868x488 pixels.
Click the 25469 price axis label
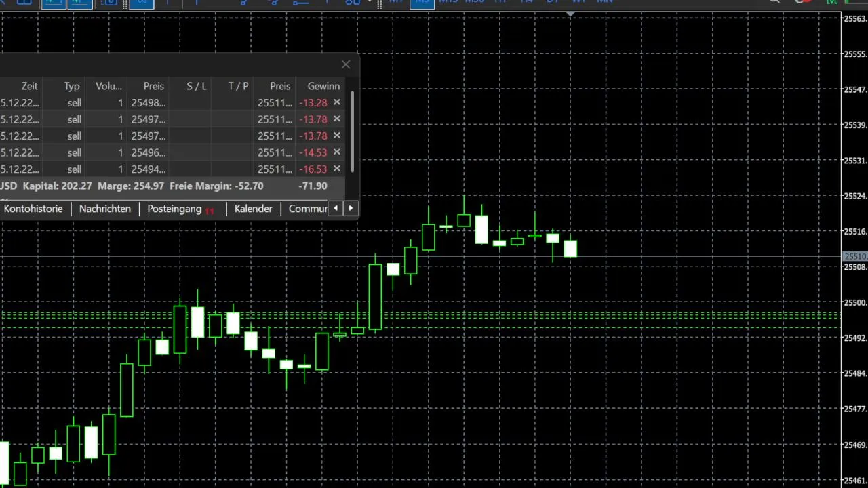click(x=854, y=445)
